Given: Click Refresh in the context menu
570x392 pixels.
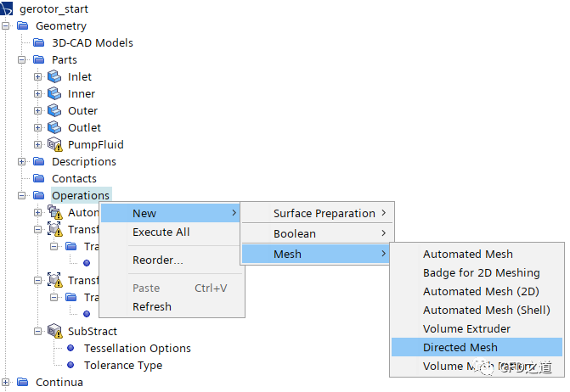Looking at the screenshot, I should coord(151,307).
